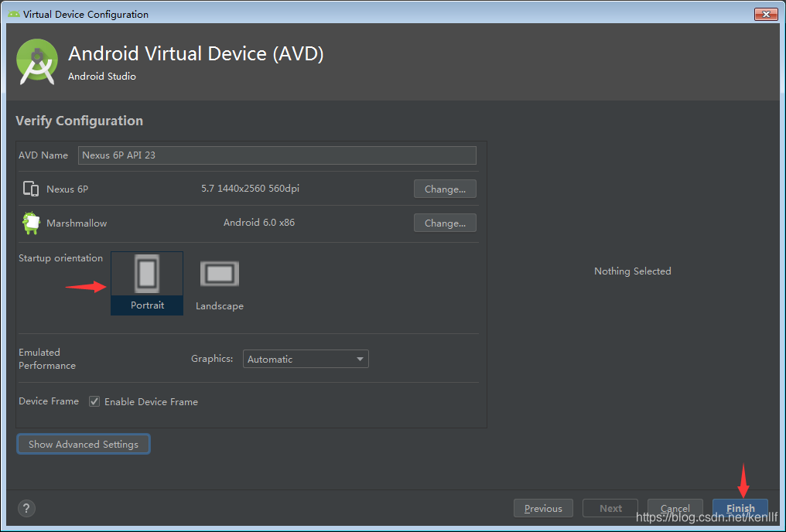The width and height of the screenshot is (786, 532).
Task: Click Show Advanced Settings button
Action: click(84, 444)
